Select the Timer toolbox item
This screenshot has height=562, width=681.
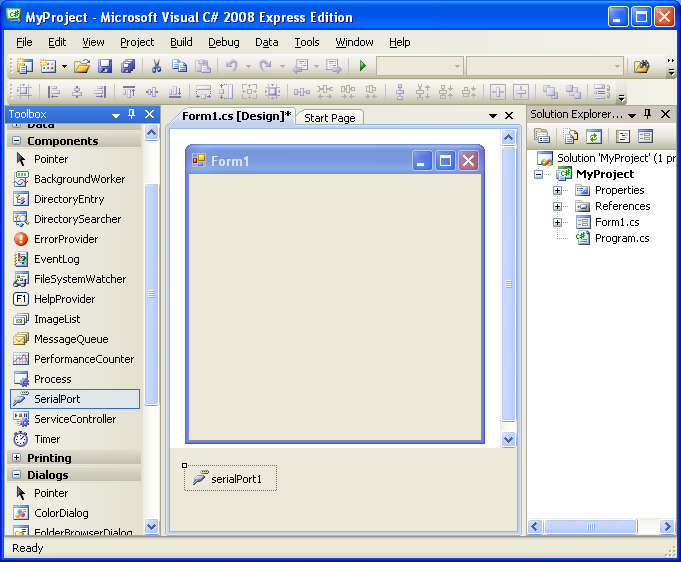click(x=75, y=439)
